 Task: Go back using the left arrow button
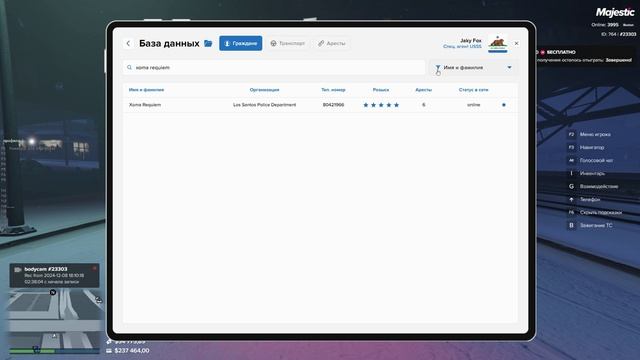pos(128,43)
